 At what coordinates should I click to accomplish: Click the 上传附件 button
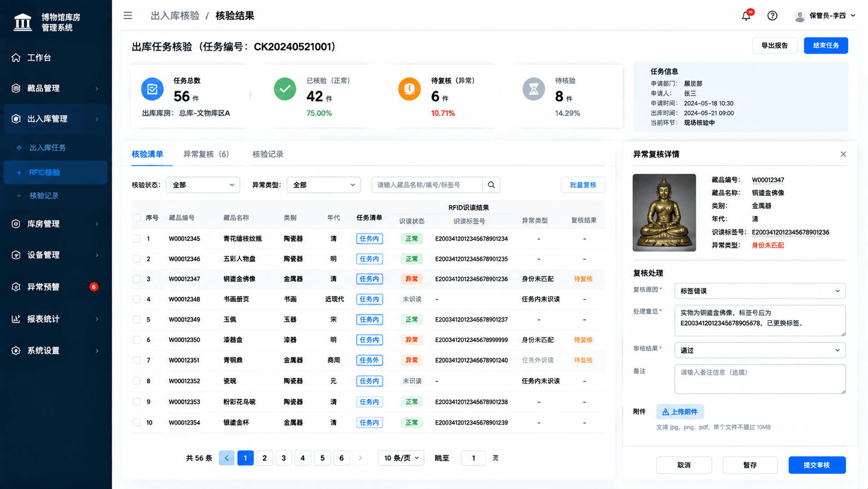680,412
